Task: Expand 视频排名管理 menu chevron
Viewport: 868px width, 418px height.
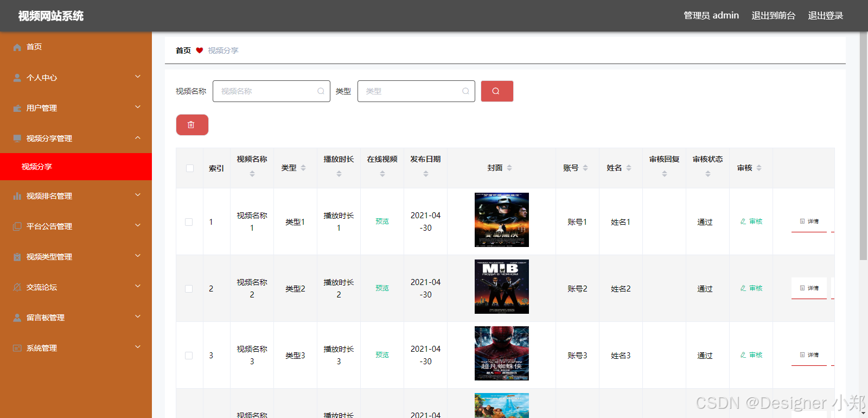Action: 138,195
